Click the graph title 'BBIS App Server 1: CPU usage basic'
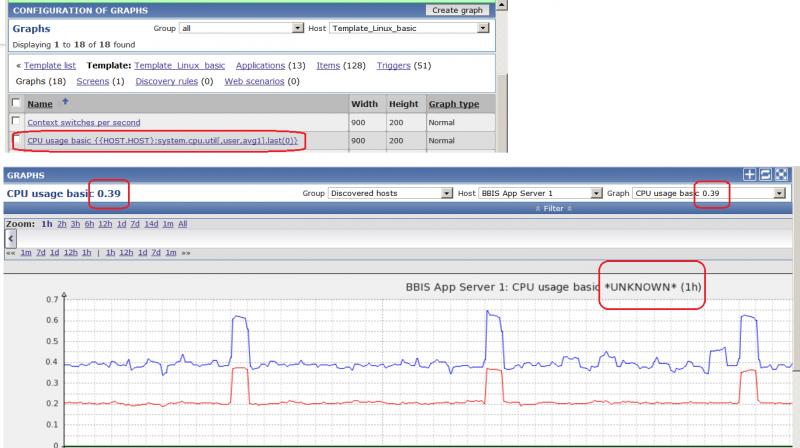The width and height of the screenshot is (800, 448). pyautogui.click(x=503, y=287)
